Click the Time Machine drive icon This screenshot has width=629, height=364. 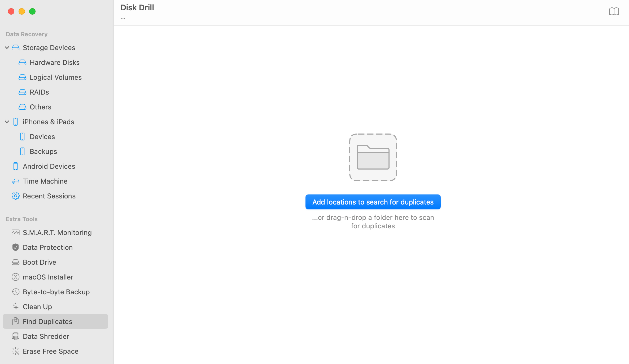15,181
